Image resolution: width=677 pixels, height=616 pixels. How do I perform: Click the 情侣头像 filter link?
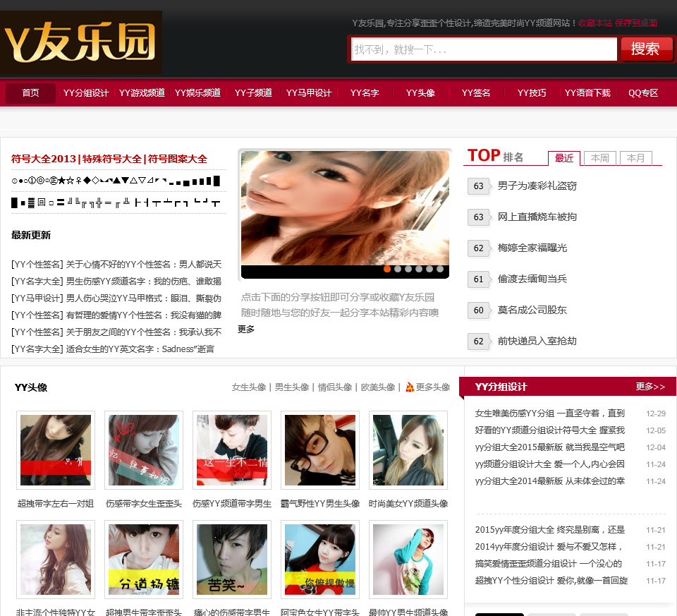pos(335,387)
